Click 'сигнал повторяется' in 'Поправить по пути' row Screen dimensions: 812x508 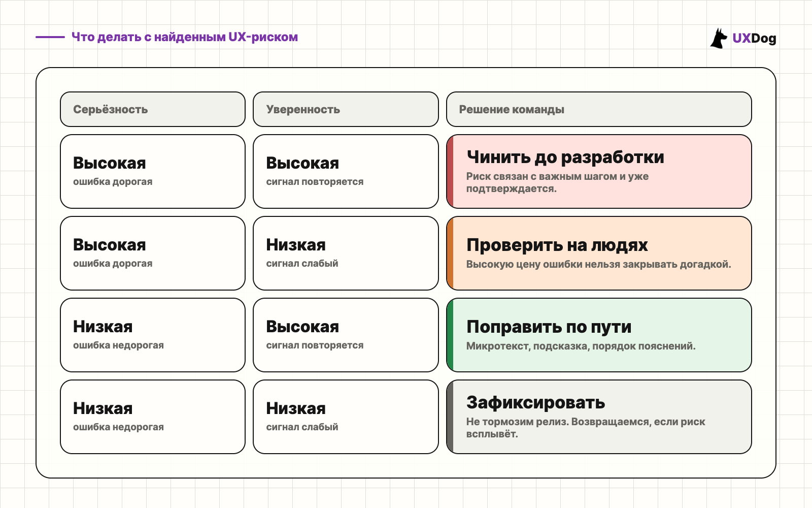click(315, 345)
